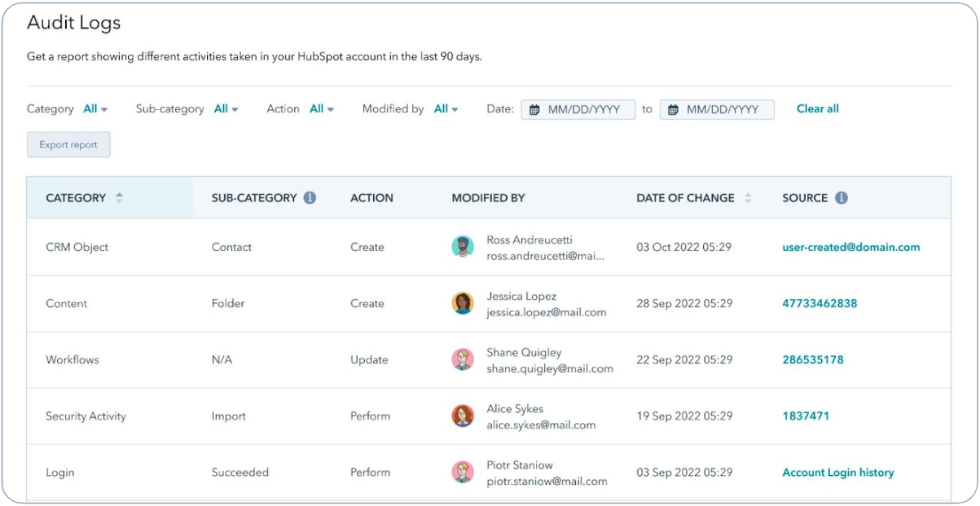Open the Category filter dropdown
This screenshot has height=506, width=980.
[x=95, y=109]
